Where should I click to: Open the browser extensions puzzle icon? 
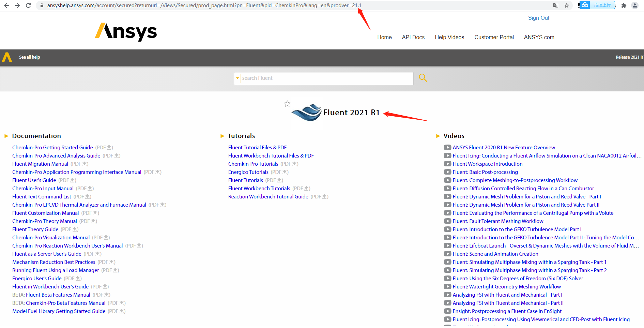click(624, 5)
